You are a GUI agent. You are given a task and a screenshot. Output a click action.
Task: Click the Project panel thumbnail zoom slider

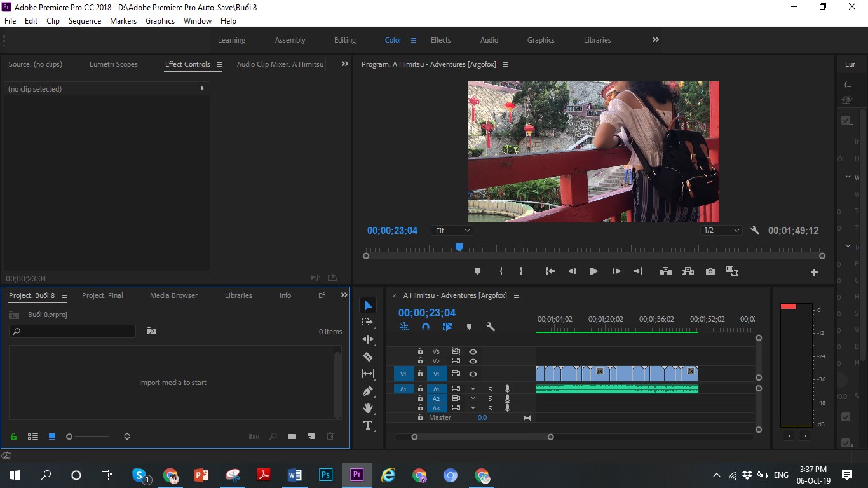pos(89,437)
